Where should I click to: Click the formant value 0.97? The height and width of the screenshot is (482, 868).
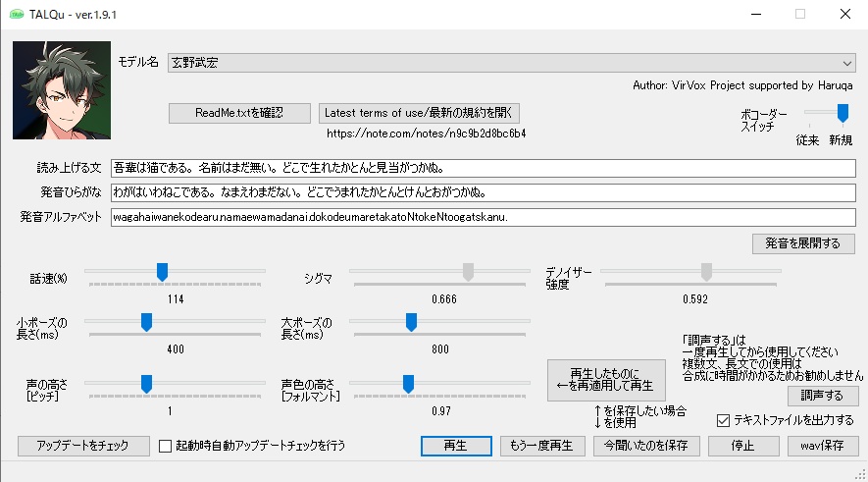click(x=441, y=411)
